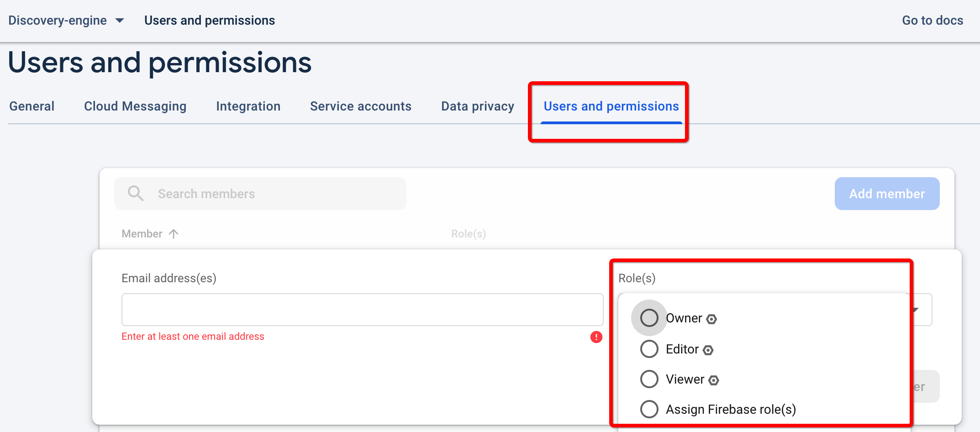Sort members using the up arrow

(174, 234)
